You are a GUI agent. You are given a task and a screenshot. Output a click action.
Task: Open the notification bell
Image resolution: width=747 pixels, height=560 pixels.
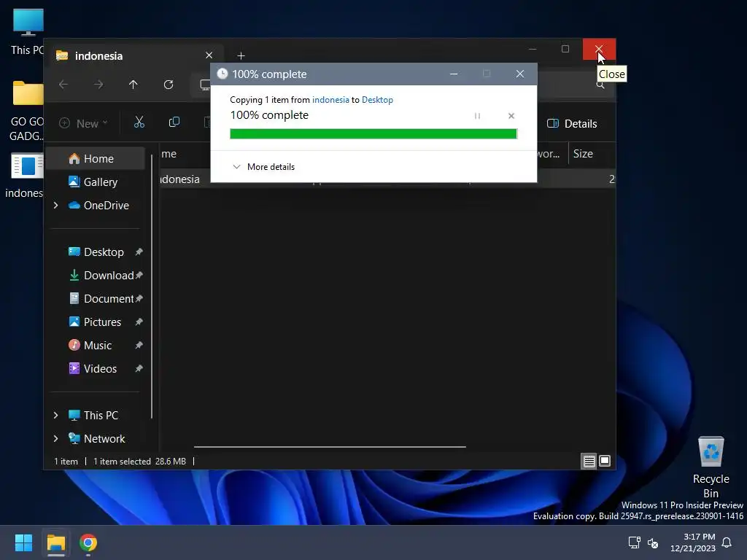727,542
